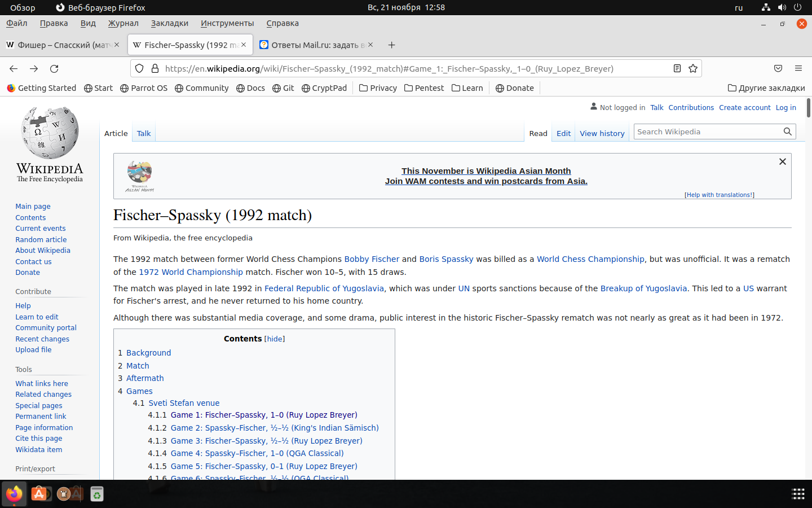Hide the Contents table via [hide]
The height and width of the screenshot is (508, 812).
pyautogui.click(x=275, y=339)
